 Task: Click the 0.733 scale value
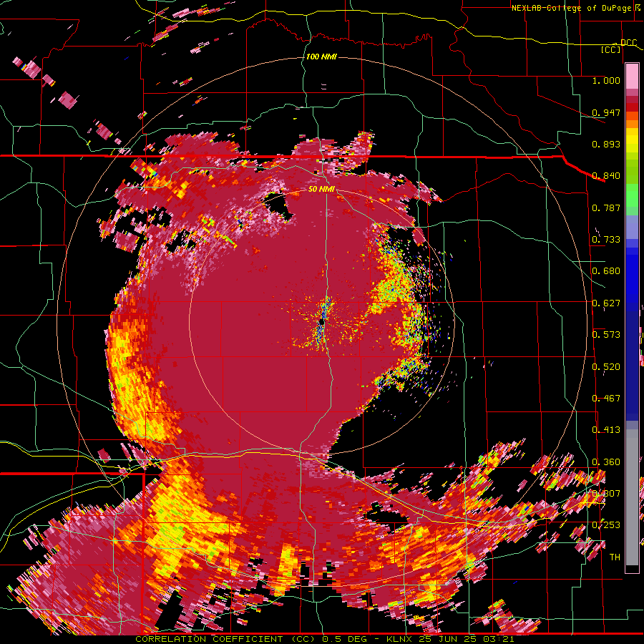(606, 240)
